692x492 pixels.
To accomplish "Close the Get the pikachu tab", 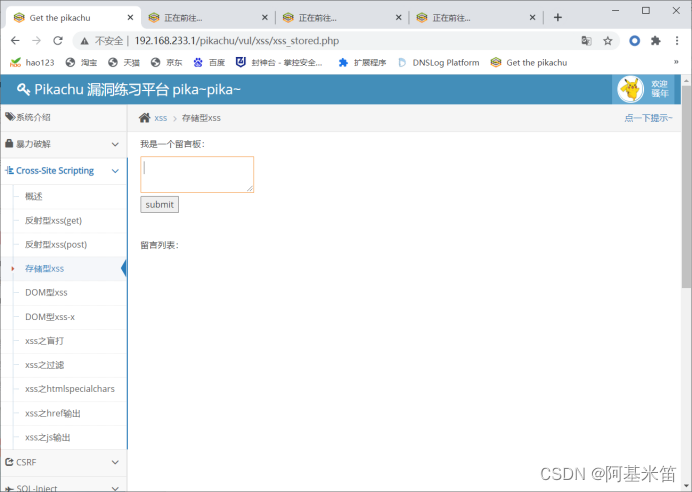I will 130,18.
